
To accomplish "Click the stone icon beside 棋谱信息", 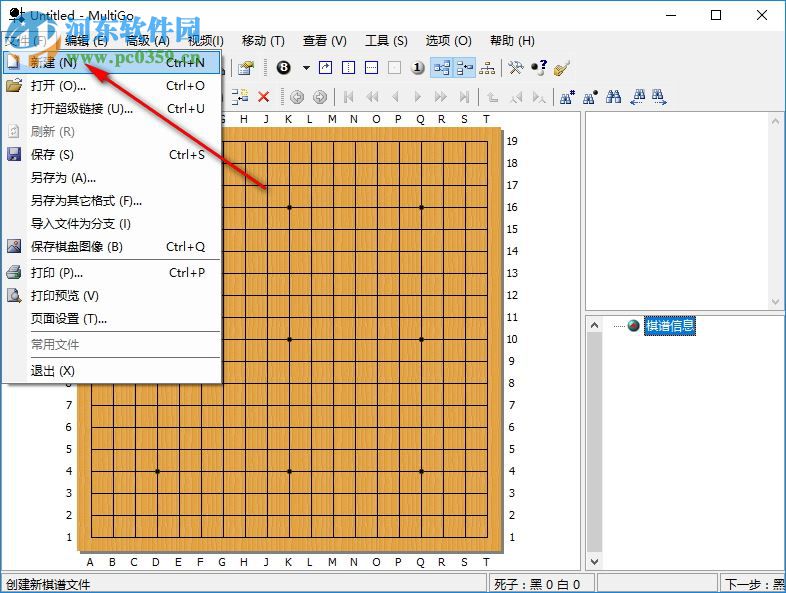I will click(634, 326).
